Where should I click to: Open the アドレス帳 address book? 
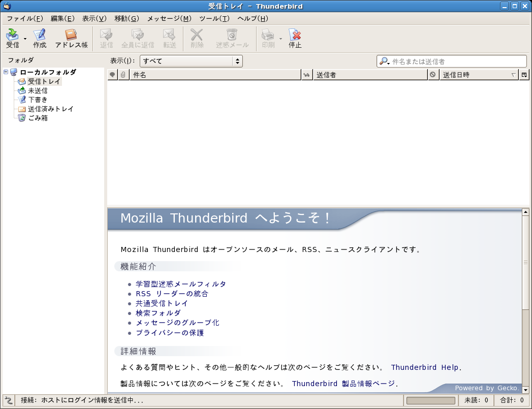pyautogui.click(x=71, y=38)
